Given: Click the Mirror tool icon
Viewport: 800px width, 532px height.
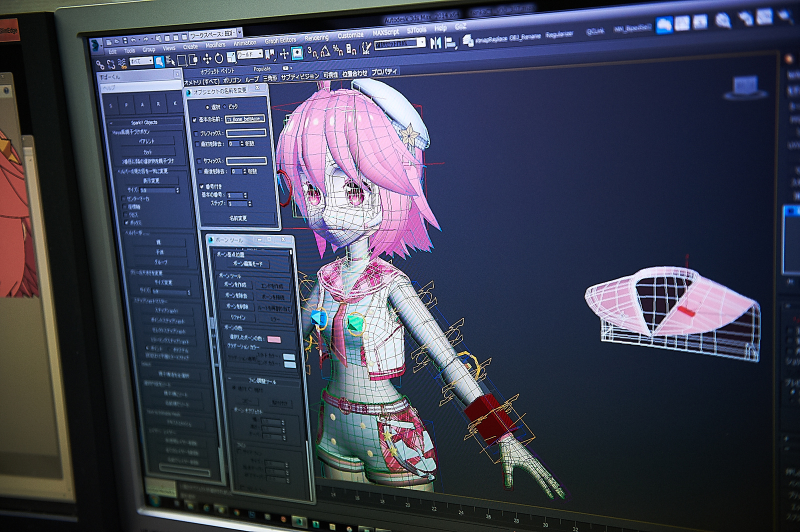Looking at the screenshot, I should tap(435, 43).
